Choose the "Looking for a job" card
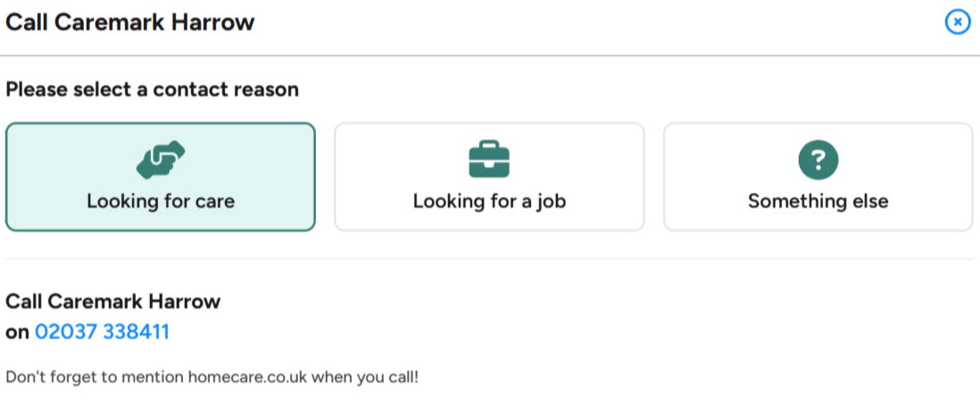 click(489, 177)
